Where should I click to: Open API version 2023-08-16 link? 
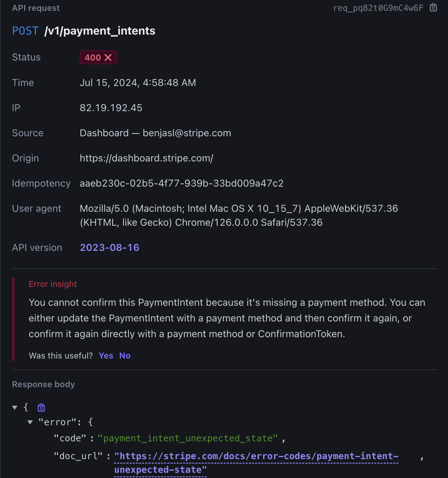click(x=110, y=247)
